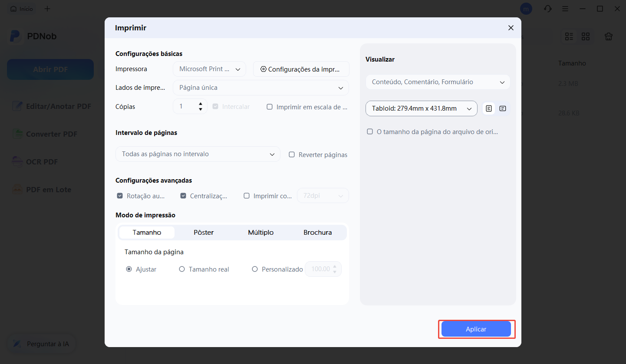Uncheck the Rotação automática checkbox

point(120,196)
